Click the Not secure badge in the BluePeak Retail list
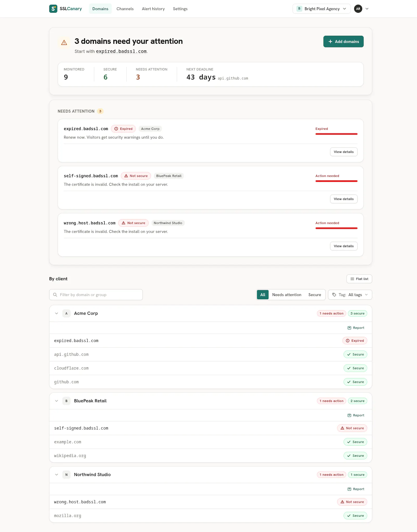The width and height of the screenshot is (417, 532). 352,428
